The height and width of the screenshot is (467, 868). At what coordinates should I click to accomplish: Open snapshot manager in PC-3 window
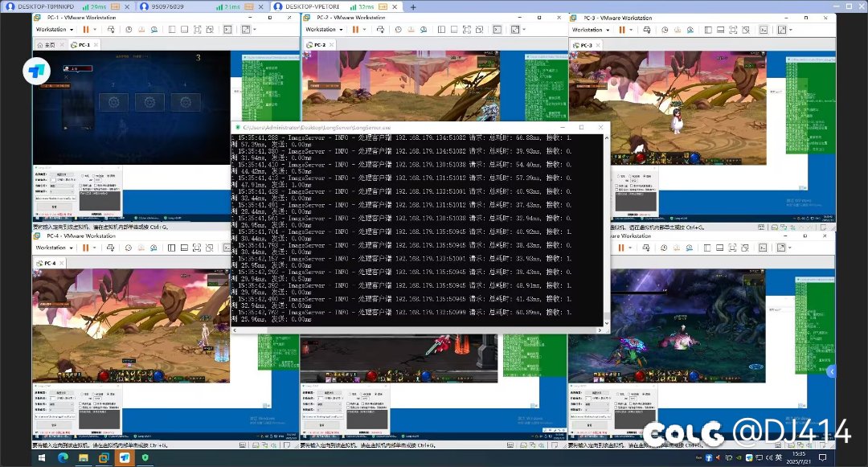pyautogui.click(x=690, y=30)
